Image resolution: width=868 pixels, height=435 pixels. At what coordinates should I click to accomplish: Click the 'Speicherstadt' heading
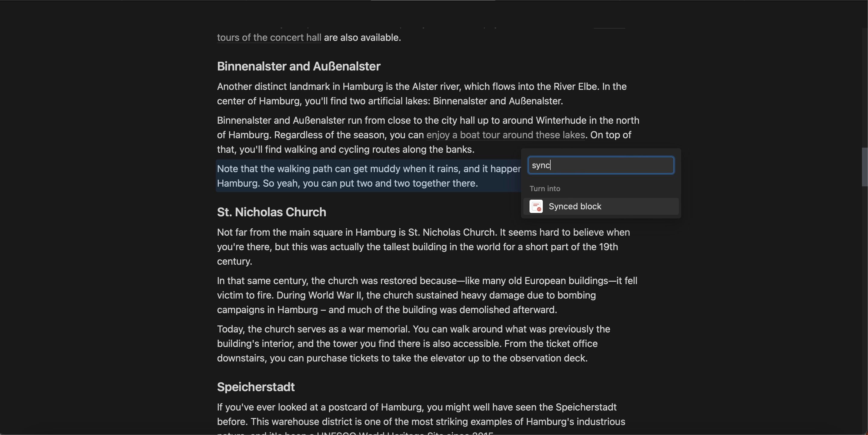[x=255, y=387]
